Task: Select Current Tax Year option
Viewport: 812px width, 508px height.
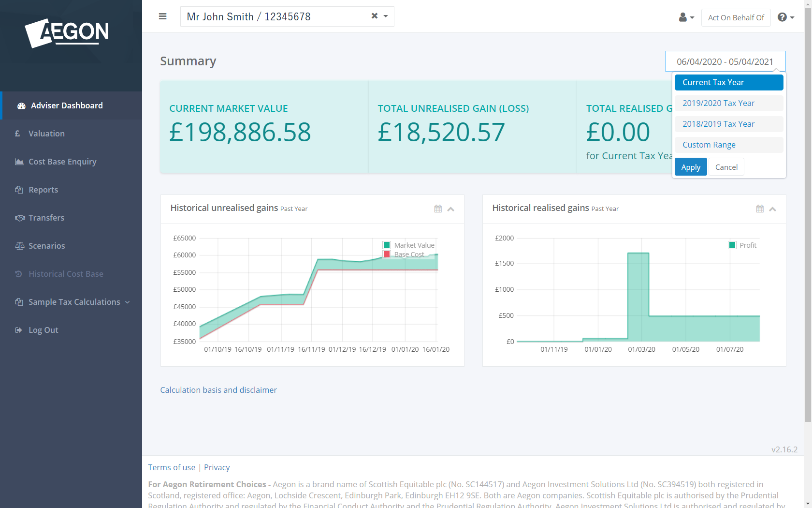Action: [x=729, y=82]
